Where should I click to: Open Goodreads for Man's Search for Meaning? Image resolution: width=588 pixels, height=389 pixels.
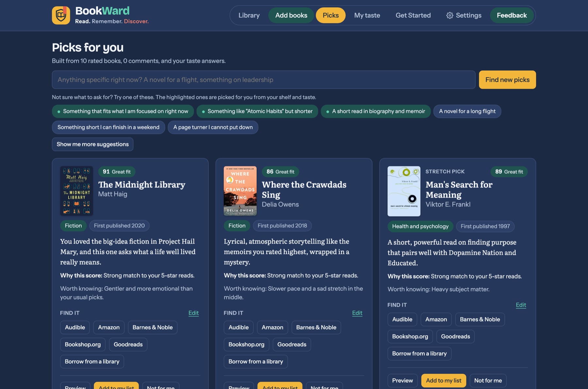455,336
